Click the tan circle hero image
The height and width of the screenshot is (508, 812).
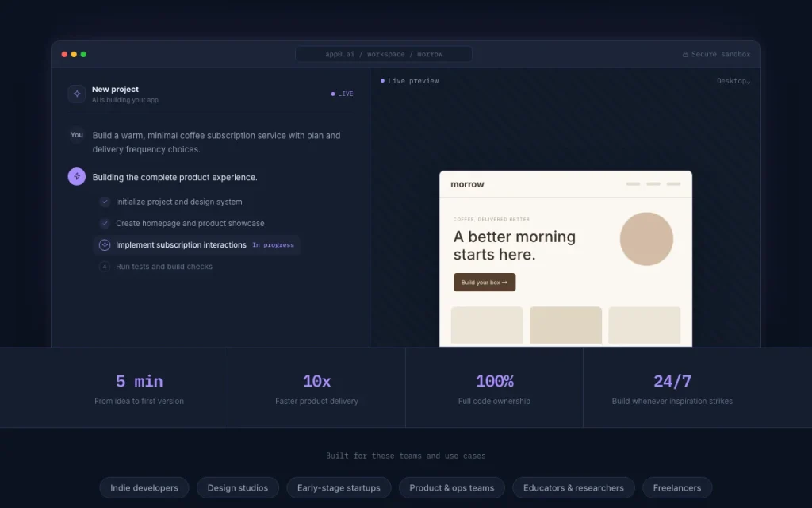coord(646,239)
